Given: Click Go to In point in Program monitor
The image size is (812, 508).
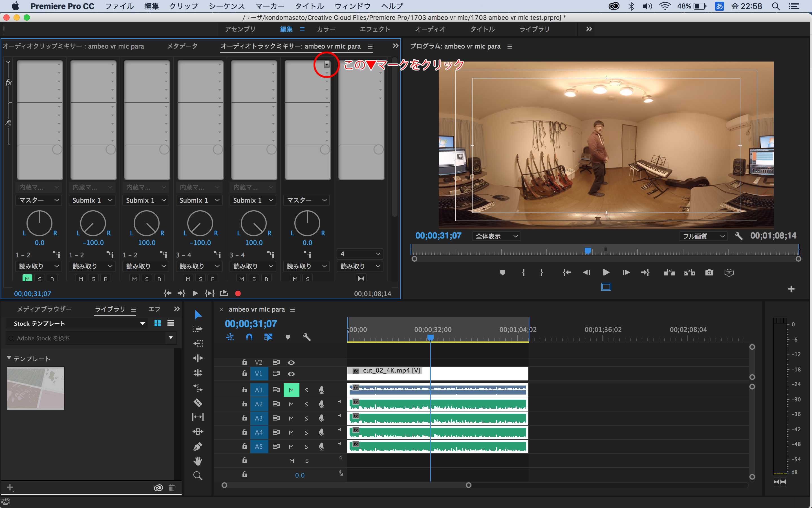Looking at the screenshot, I should click(x=567, y=272).
